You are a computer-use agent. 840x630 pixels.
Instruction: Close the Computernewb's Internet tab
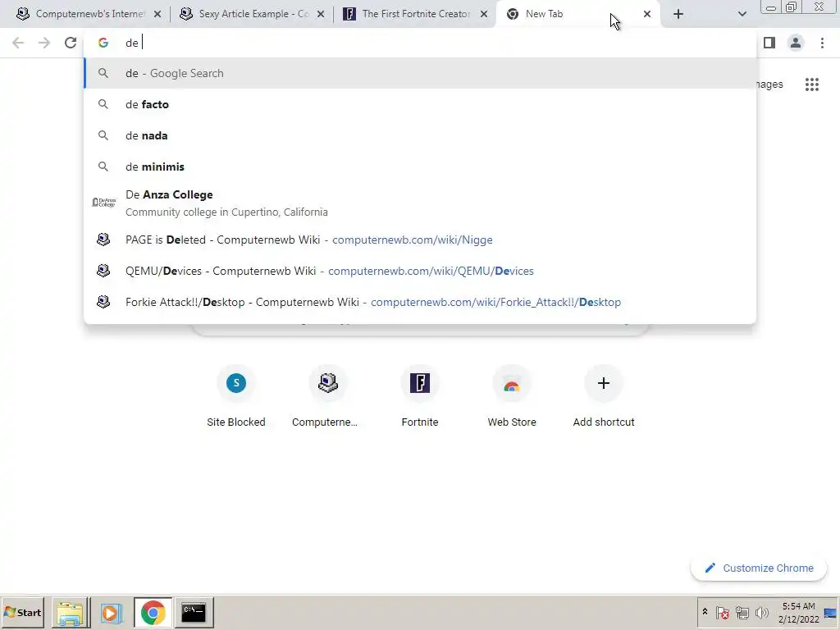coord(157,15)
